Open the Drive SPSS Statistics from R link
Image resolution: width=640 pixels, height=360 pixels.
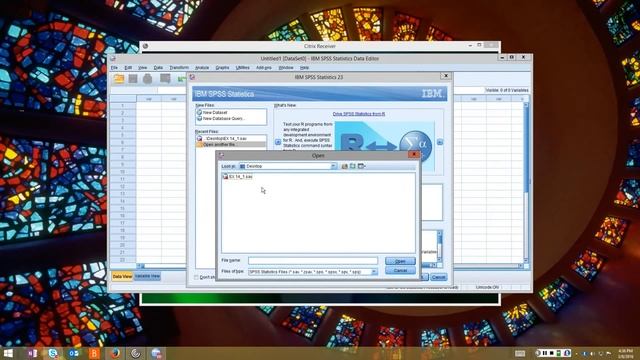[x=359, y=114]
